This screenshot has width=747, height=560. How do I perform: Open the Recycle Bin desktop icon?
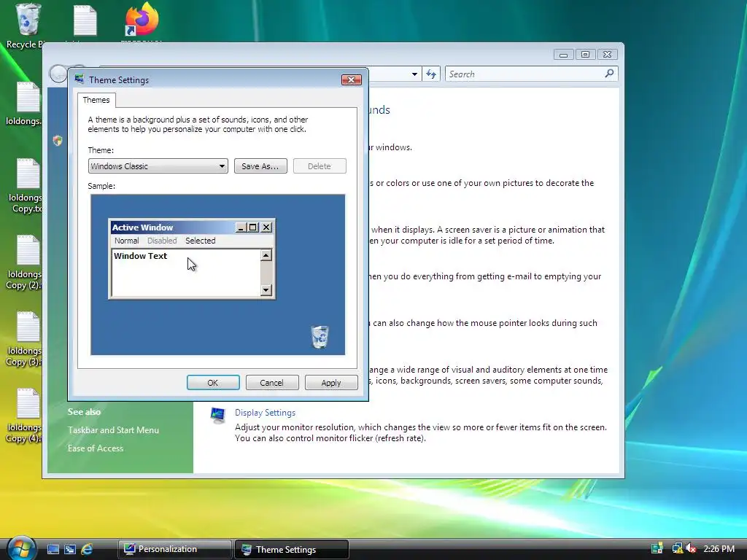tap(28, 20)
